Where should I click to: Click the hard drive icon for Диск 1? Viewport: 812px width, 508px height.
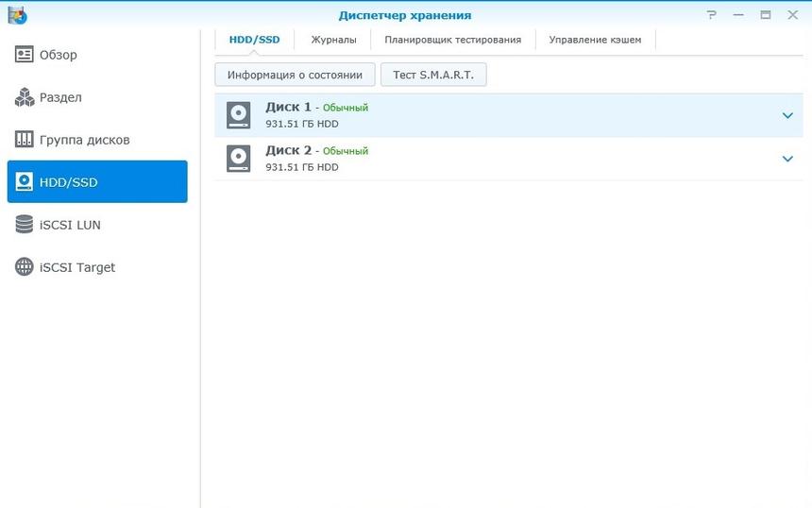pyautogui.click(x=239, y=115)
